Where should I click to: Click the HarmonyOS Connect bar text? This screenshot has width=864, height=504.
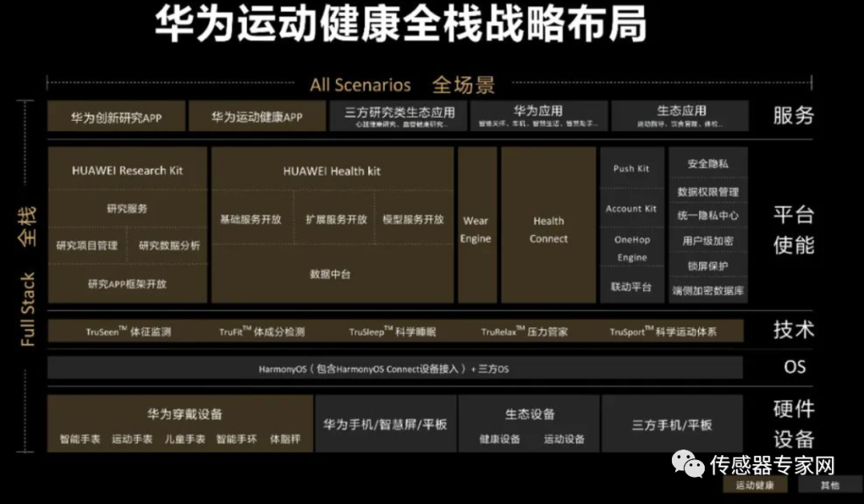click(384, 369)
